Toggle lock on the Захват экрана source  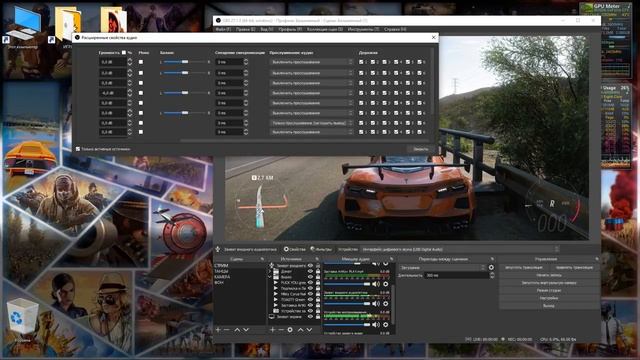[318, 316]
